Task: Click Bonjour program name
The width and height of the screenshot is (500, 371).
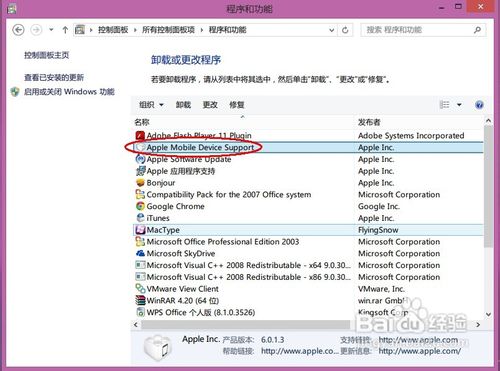Action: (x=161, y=183)
